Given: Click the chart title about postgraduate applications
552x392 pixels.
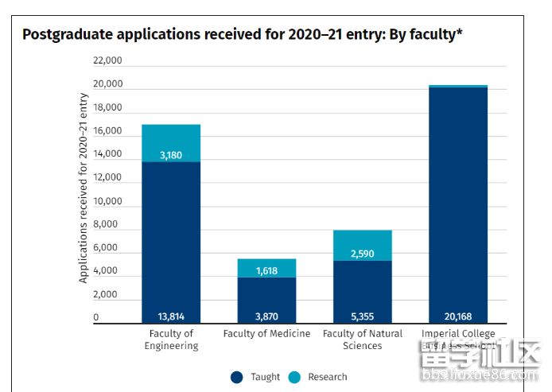Looking at the screenshot, I should pos(242,35).
